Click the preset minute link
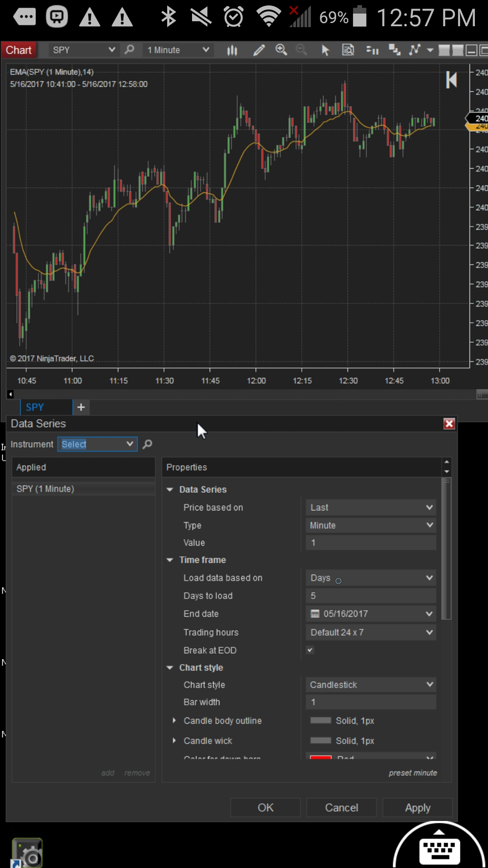Screen dimensions: 488x868 click(x=413, y=773)
